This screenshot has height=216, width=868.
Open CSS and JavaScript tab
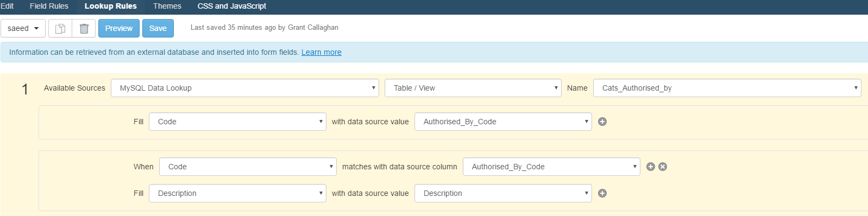pos(232,6)
